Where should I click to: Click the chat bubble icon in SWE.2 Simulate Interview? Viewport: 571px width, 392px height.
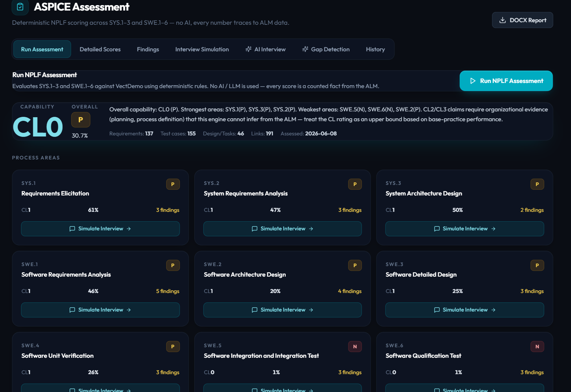(x=254, y=310)
